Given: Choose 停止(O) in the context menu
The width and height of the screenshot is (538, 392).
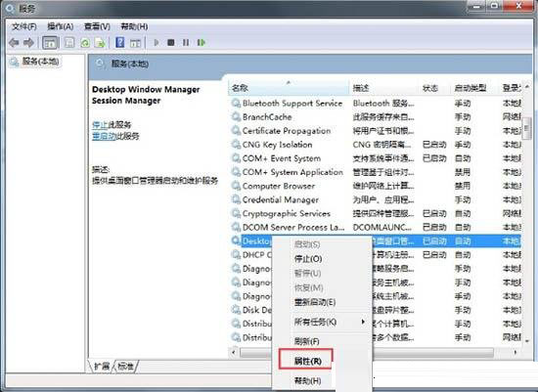Looking at the screenshot, I should (x=308, y=259).
